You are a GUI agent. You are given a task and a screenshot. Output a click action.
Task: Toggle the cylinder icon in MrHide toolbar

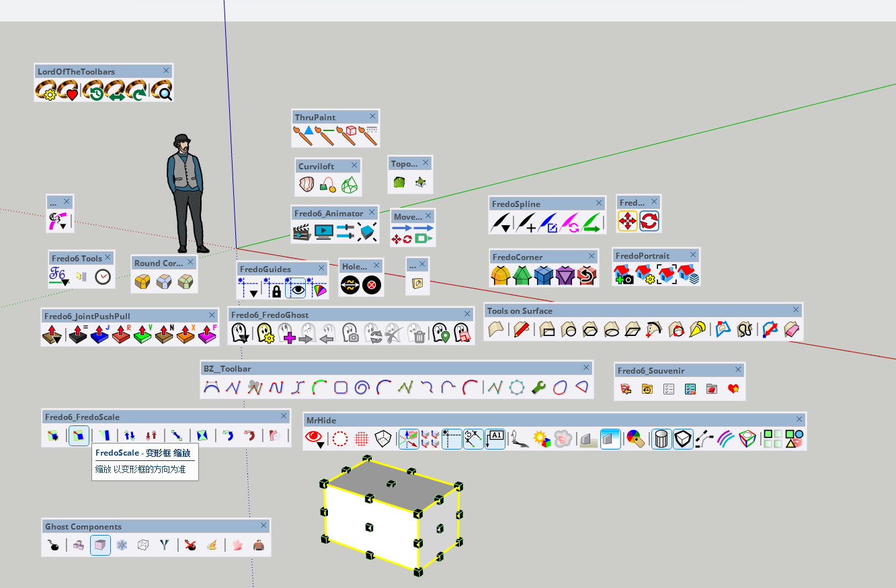point(661,439)
